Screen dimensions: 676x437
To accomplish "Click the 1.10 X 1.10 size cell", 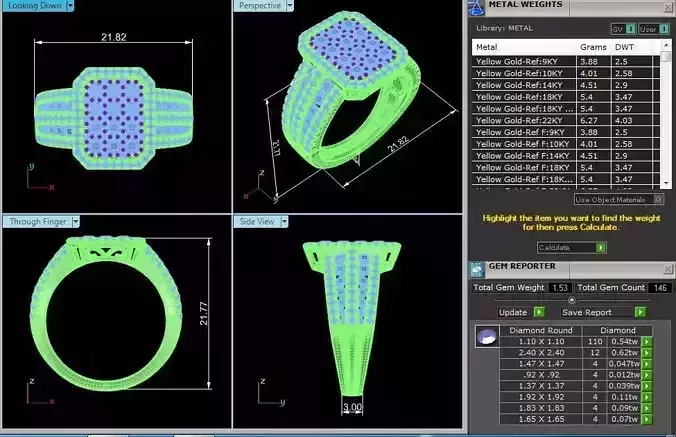I will (x=541, y=342).
